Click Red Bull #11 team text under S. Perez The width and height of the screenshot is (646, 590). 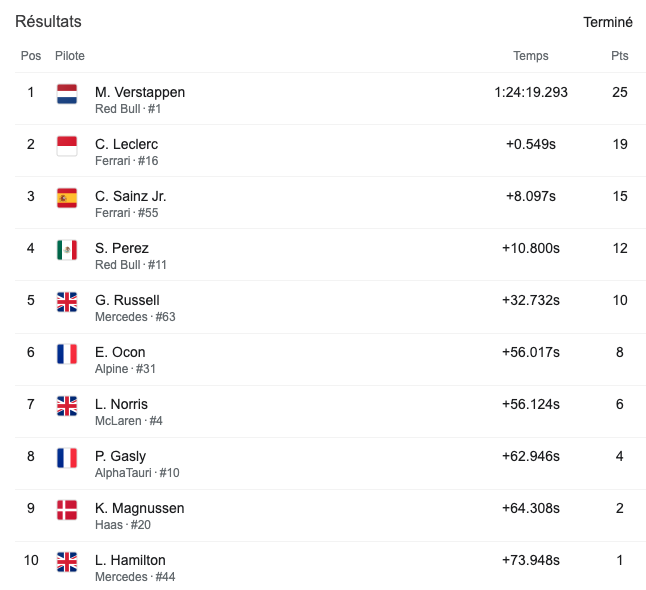(x=131, y=265)
